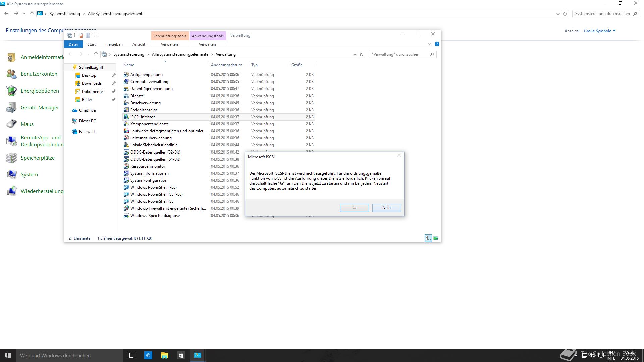Screen dimensions: 644x362
Task: Expand Control Panel address bar dropdown
Action: pos(558,14)
